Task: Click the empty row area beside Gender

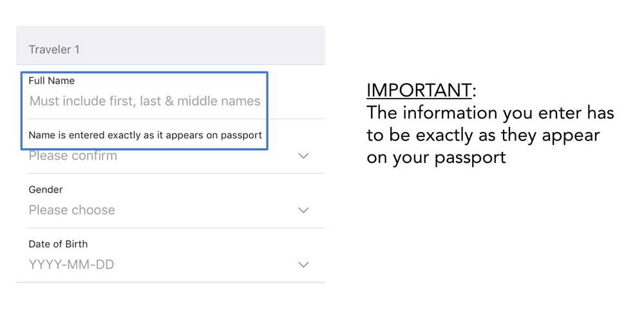Action: click(193, 201)
